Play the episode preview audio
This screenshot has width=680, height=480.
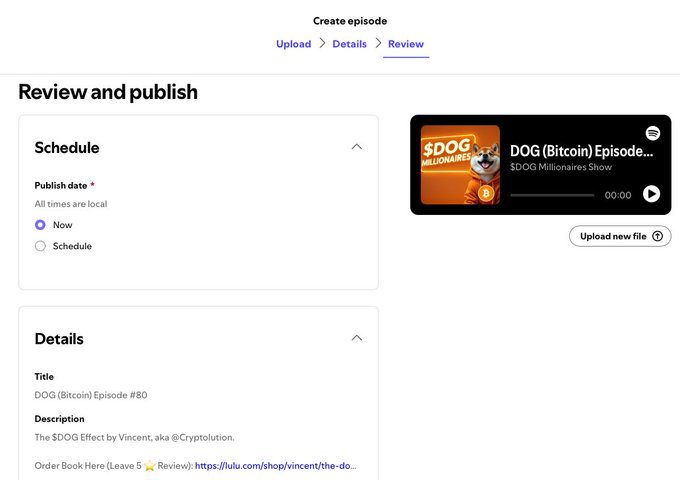pos(651,194)
